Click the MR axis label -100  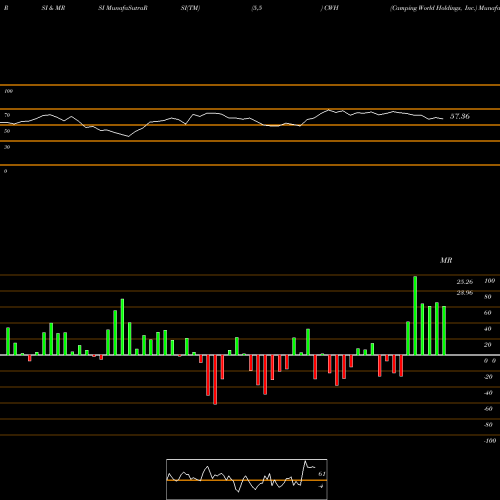coord(490,441)
